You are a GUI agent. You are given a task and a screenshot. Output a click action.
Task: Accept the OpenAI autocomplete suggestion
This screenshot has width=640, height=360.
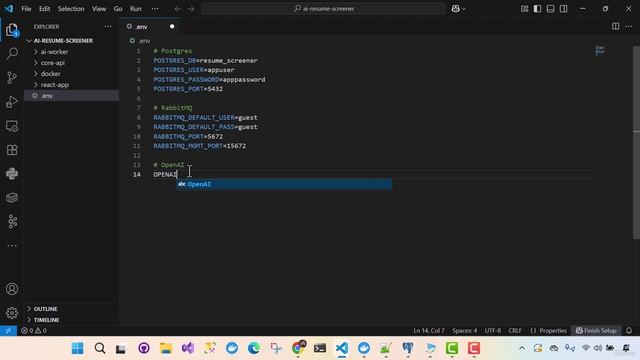[284, 184]
